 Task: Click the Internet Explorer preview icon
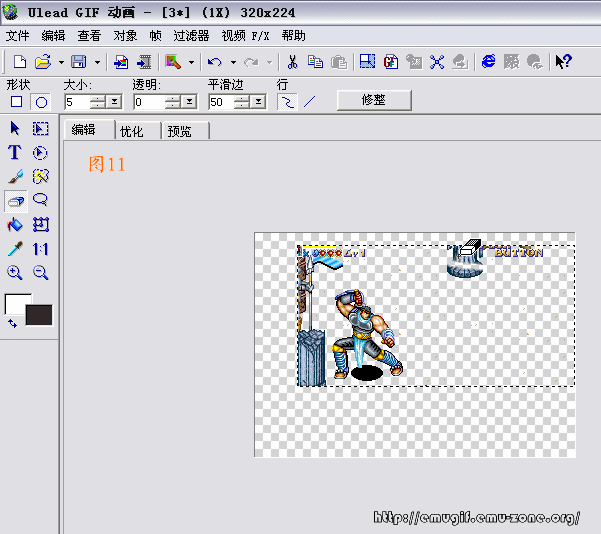488,62
